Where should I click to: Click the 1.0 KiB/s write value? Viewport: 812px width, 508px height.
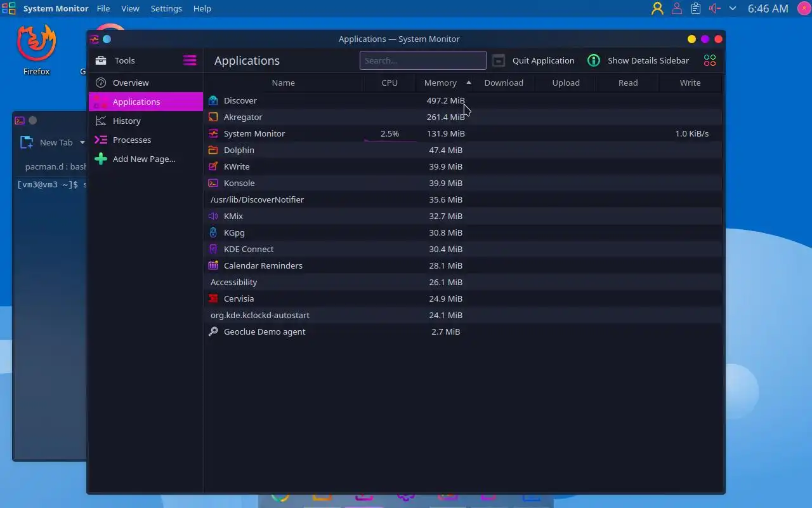692,133
